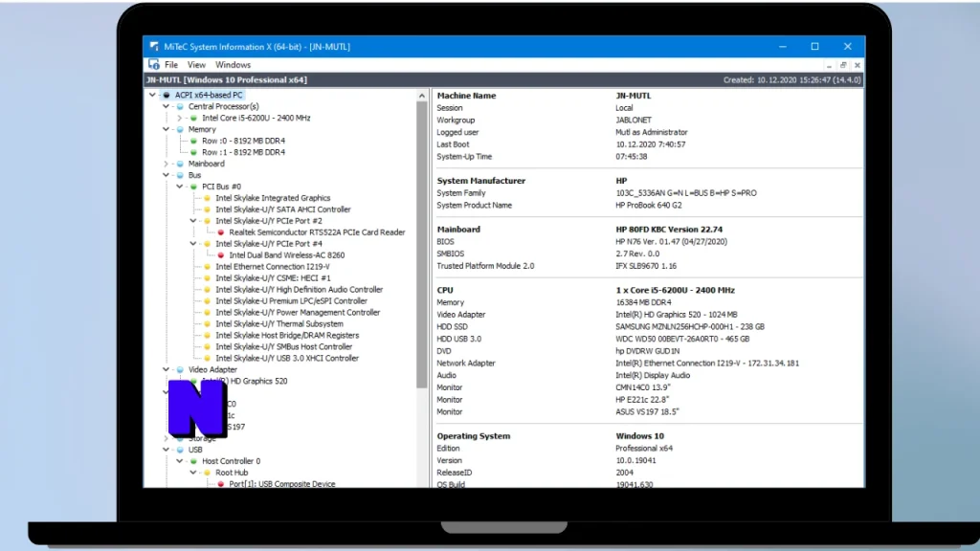Click yellow icon for Root Hub

(208, 473)
